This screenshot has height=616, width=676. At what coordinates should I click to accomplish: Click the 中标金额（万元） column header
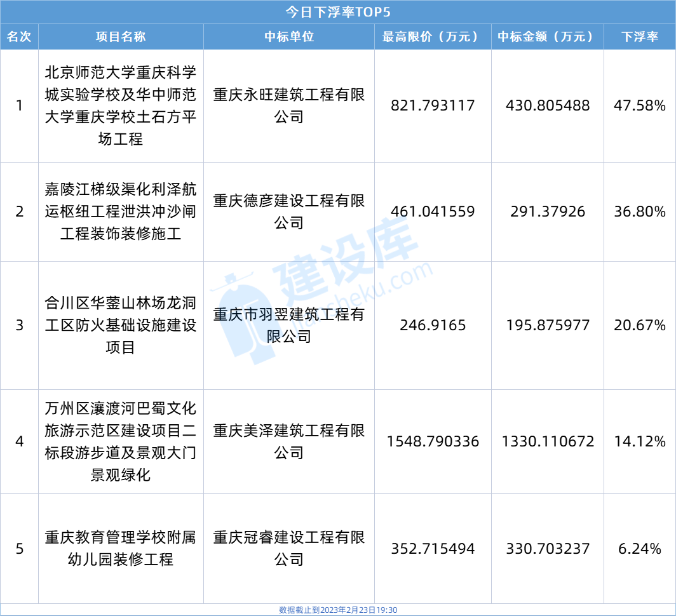(546, 37)
